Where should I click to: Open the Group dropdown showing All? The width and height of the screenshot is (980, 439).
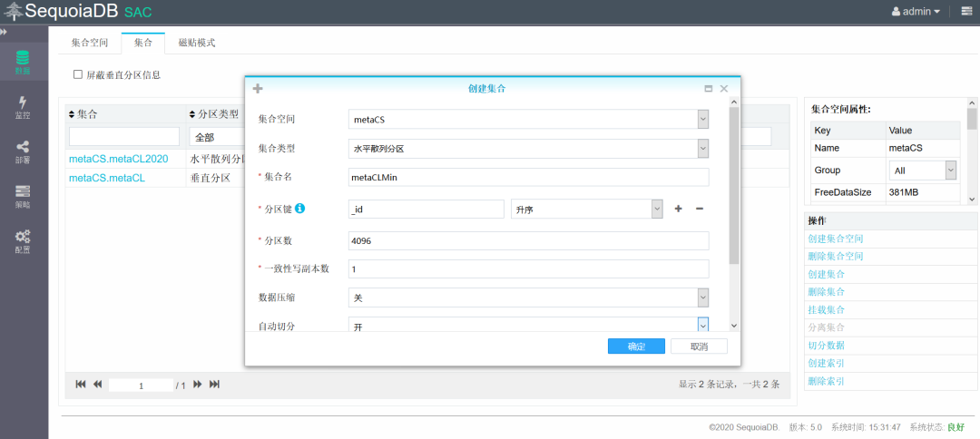coord(923,170)
